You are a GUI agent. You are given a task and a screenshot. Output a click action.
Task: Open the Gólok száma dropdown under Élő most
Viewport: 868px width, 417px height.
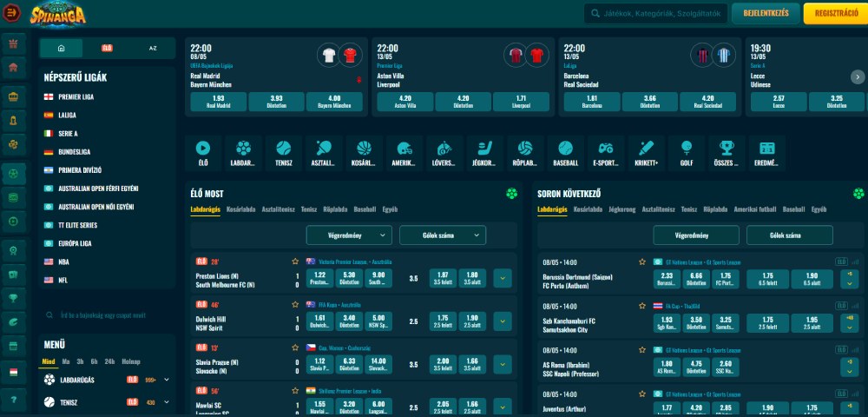point(443,235)
